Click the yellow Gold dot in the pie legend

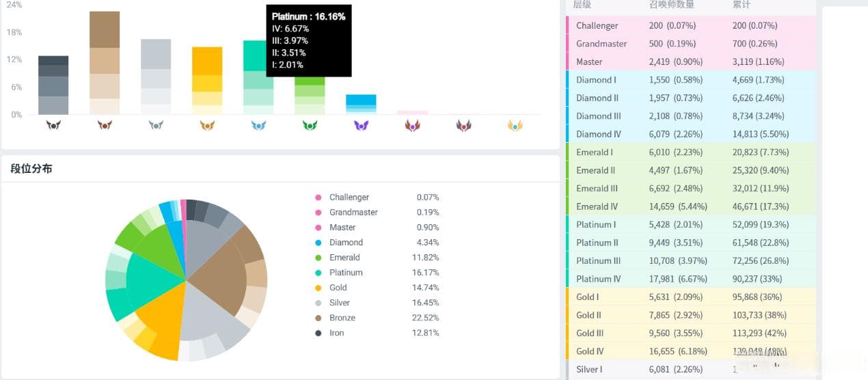318,288
